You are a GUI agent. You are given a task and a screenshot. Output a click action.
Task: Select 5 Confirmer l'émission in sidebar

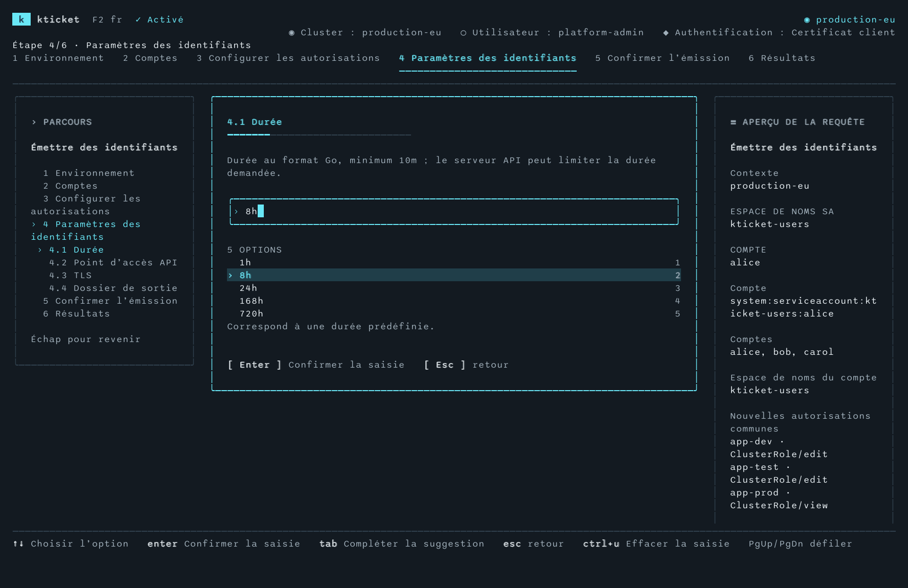point(110,301)
